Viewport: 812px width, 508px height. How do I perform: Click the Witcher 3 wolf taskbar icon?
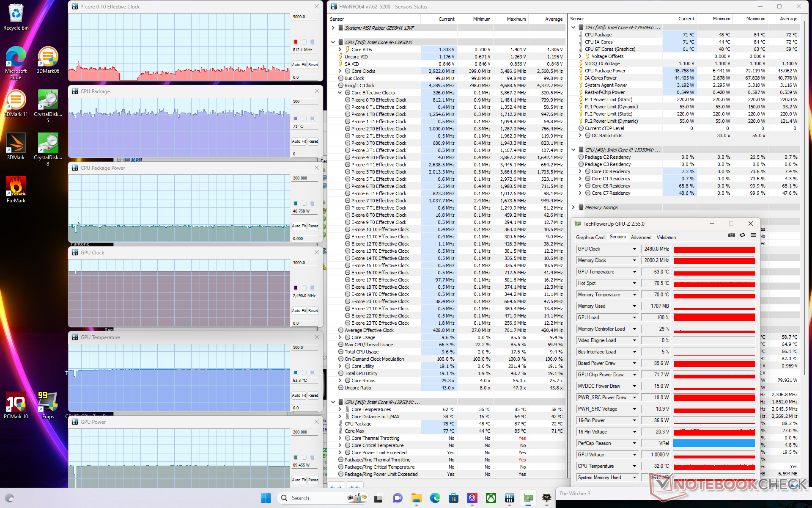[x=547, y=498]
